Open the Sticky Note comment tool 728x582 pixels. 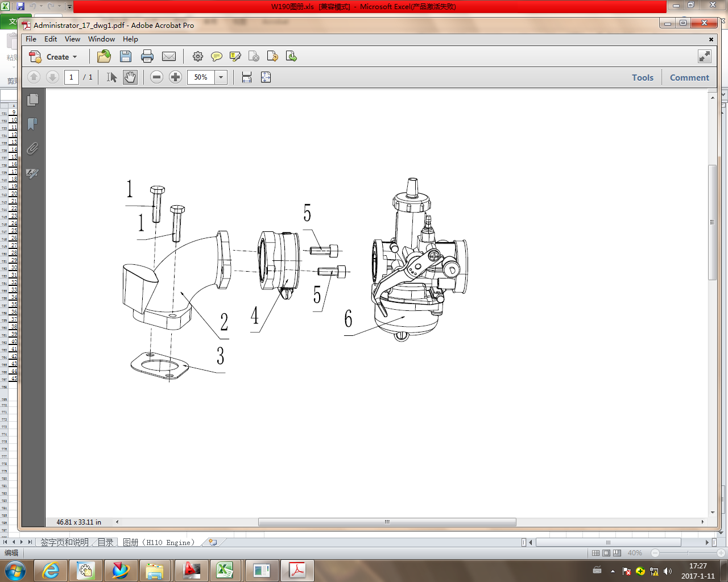216,56
